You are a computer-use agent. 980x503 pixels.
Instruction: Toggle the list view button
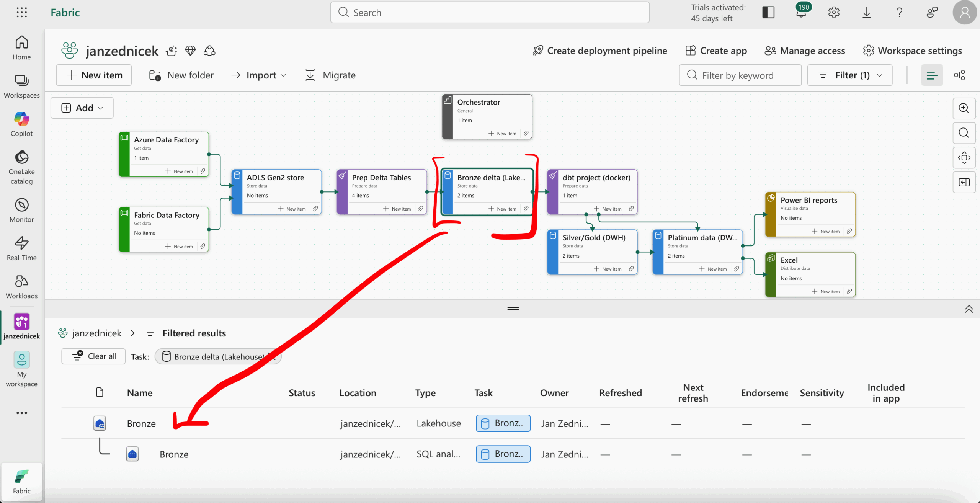[932, 75]
